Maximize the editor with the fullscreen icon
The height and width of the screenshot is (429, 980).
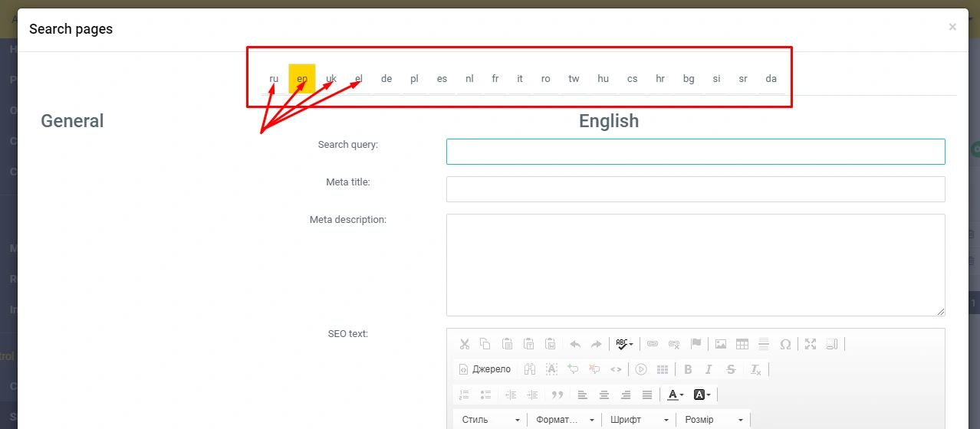click(x=811, y=344)
